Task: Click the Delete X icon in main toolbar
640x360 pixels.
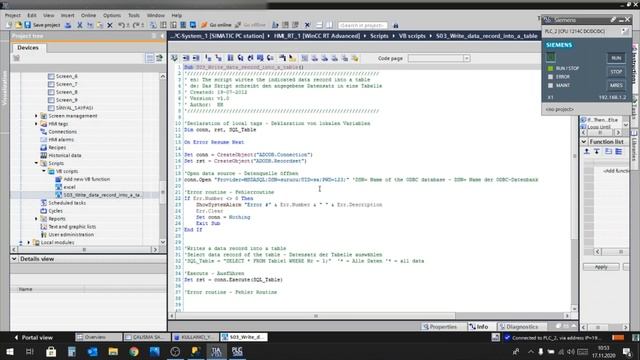Action: point(110,25)
